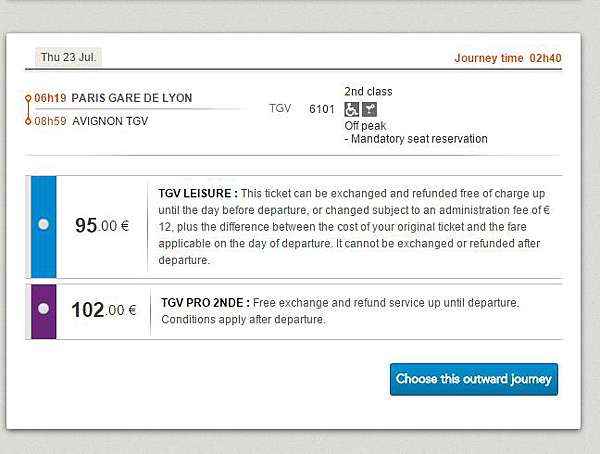Screen dimensions: 600x454
Task: Click the 95.00 € price
Action: [x=102, y=225]
